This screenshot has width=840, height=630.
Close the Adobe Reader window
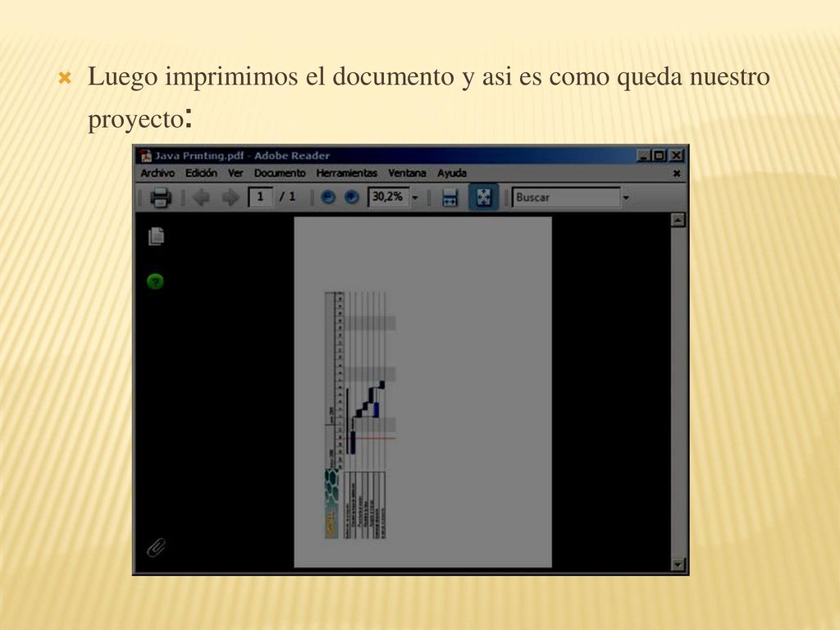click(677, 155)
